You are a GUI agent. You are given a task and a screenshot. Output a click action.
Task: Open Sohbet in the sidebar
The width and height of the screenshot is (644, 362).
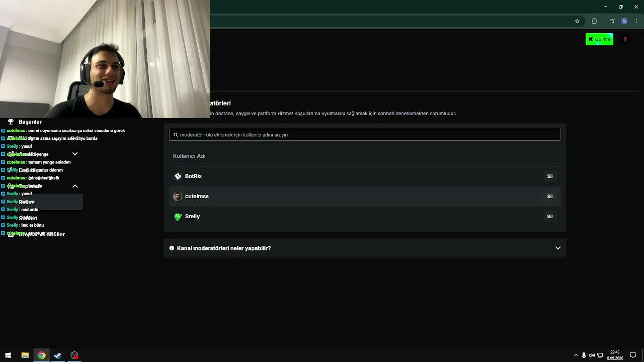pos(28,218)
